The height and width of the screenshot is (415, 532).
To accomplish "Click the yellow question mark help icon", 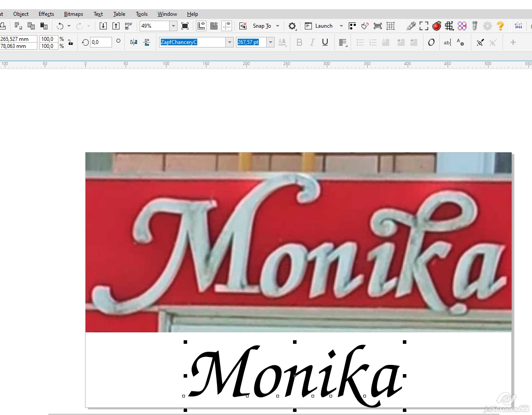I will click(500, 26).
